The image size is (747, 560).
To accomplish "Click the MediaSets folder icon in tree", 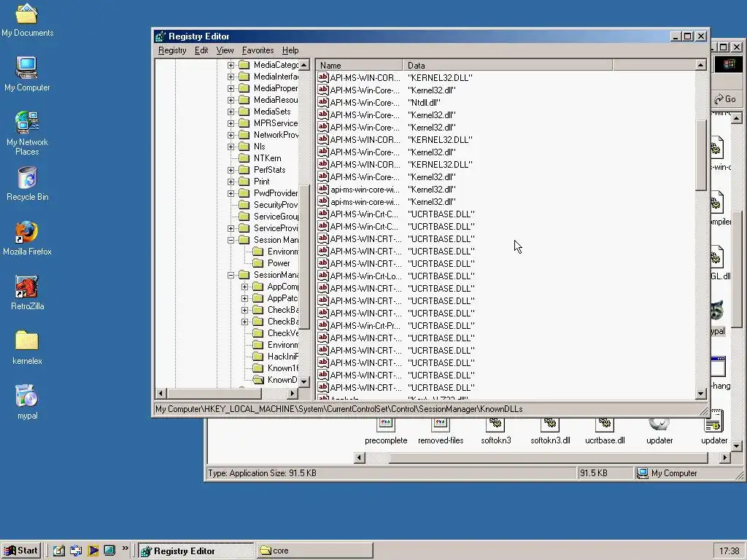I will (x=244, y=112).
